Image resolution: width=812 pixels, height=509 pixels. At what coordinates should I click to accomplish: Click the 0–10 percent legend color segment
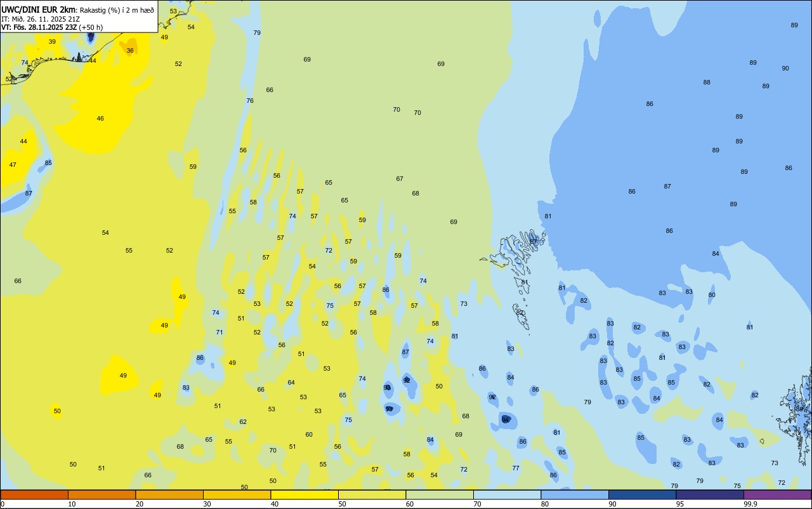pyautogui.click(x=34, y=494)
